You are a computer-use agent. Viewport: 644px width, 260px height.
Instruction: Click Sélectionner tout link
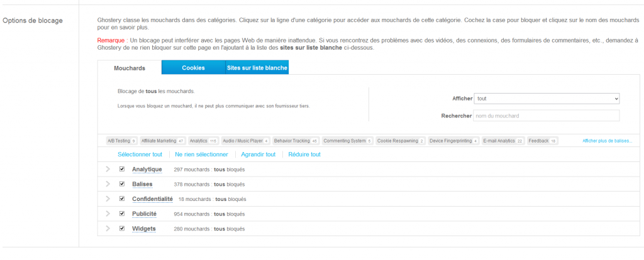140,154
